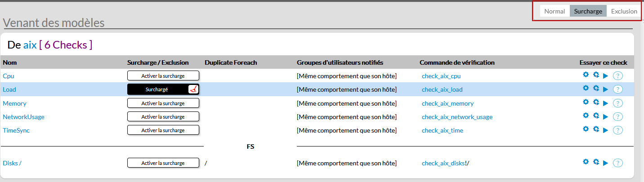Click the play arrow in the TimeSync row
This screenshot has width=644, height=182.
[605, 130]
